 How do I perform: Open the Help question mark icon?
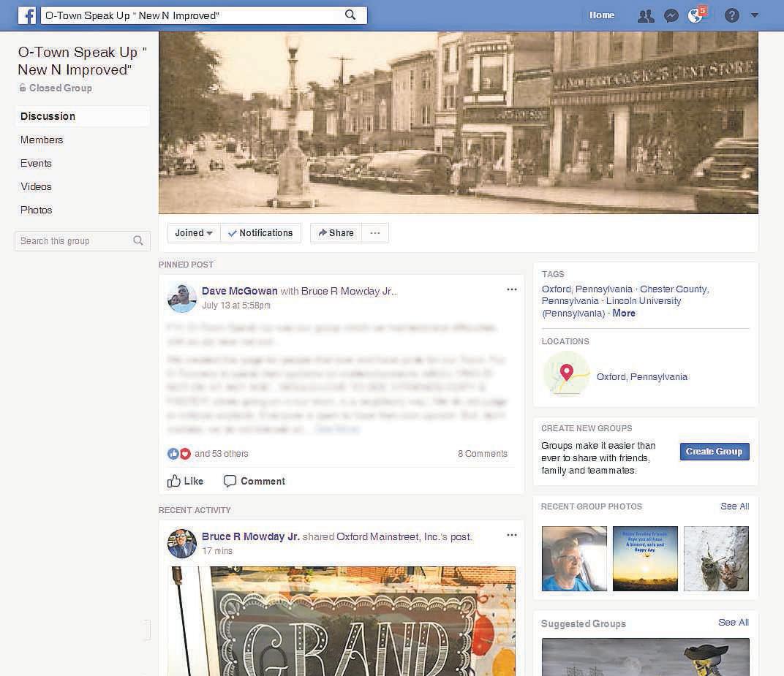point(731,15)
